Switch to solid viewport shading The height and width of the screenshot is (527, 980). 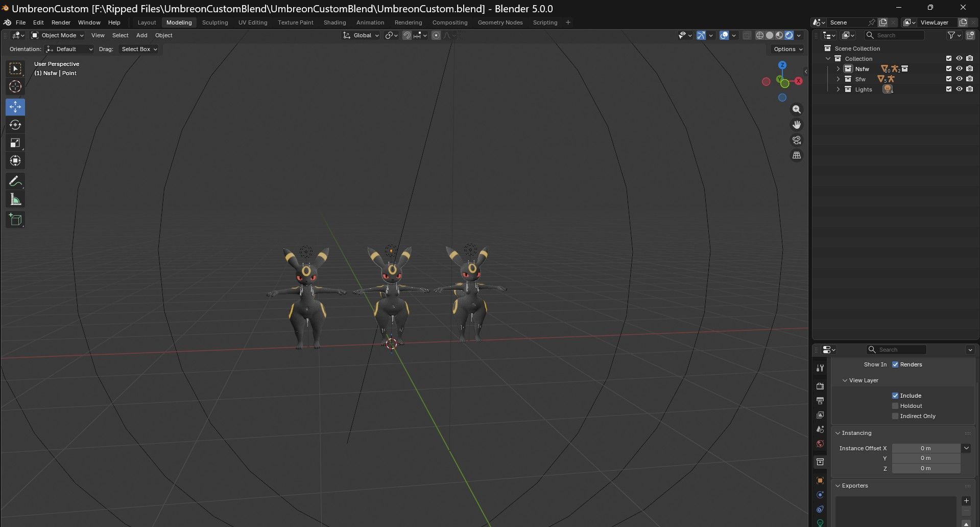[x=770, y=35]
